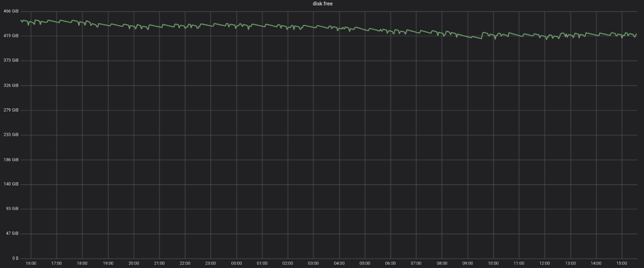644x268 pixels.
Task: Select the 233 GiB y-axis label
Action: (x=12, y=135)
